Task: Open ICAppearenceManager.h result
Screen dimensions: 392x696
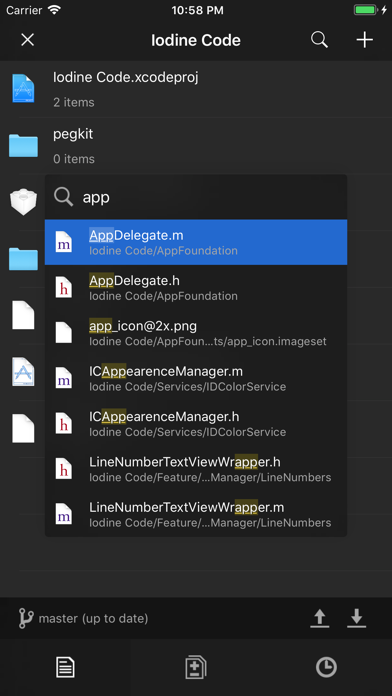Action: point(196,423)
